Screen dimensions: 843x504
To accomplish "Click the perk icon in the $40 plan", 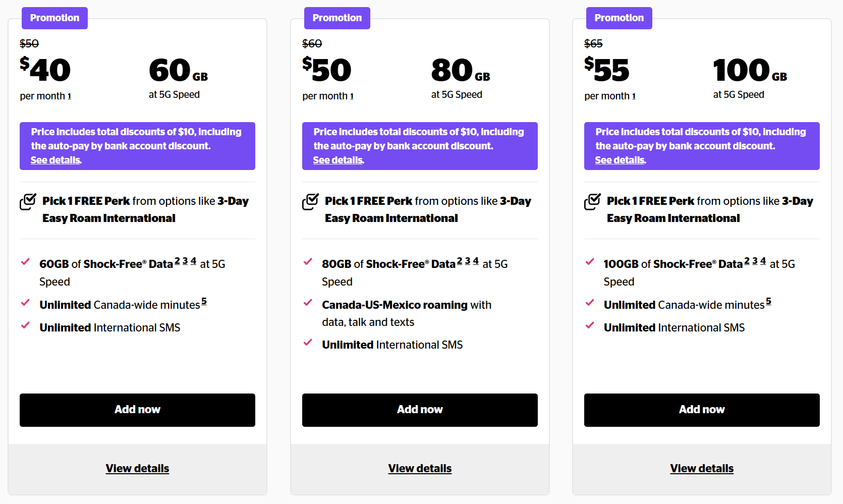I will click(28, 201).
